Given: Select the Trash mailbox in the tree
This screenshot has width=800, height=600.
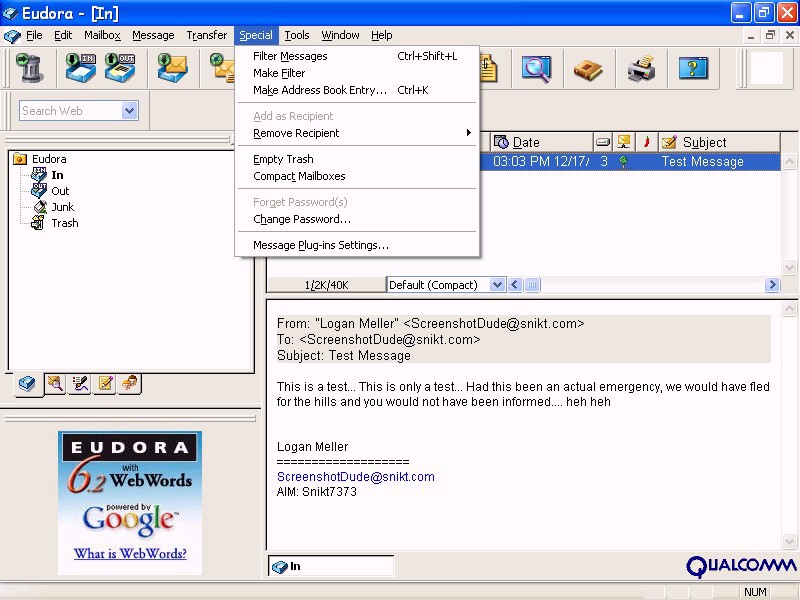Looking at the screenshot, I should tap(65, 223).
